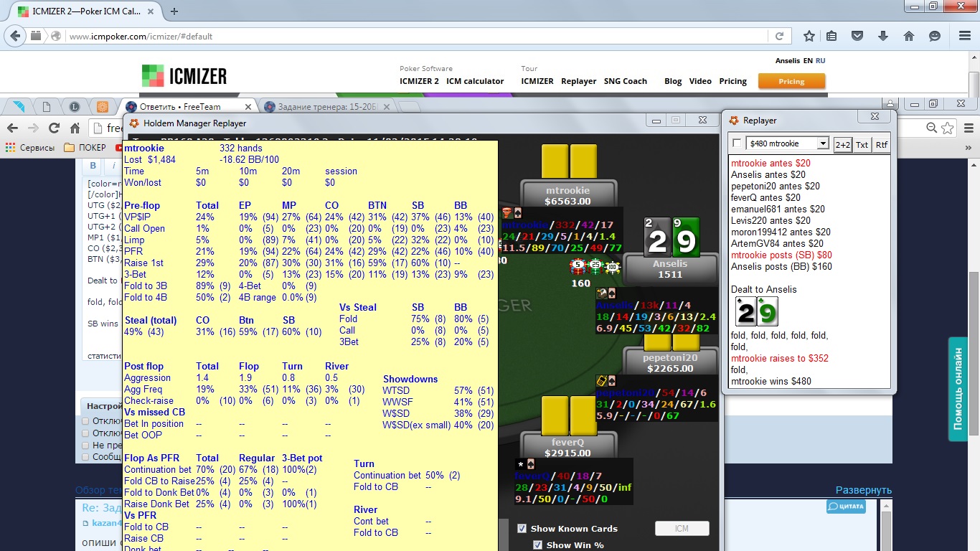
Task: Open the Replayer menu item on ICMIZER site
Action: 579,81
